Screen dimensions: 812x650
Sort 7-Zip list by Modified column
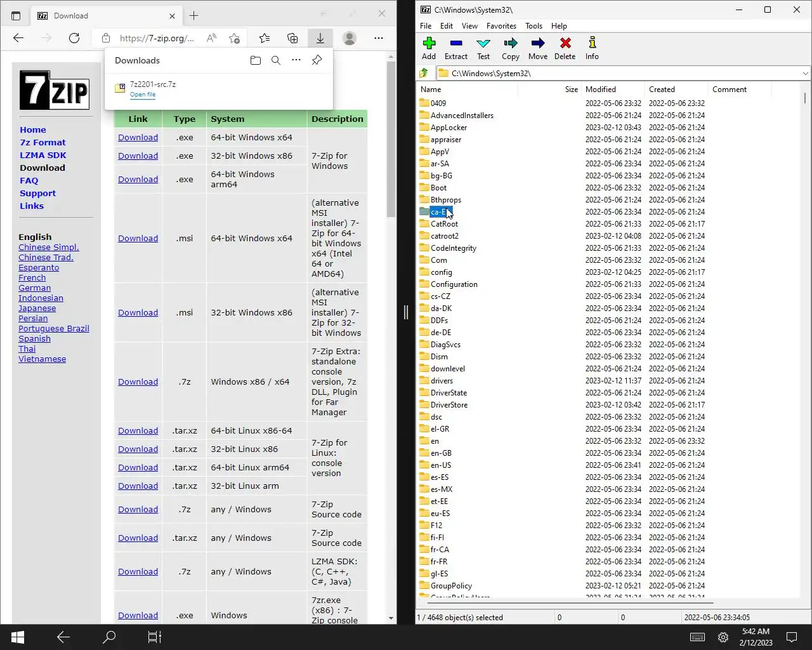[x=613, y=90]
